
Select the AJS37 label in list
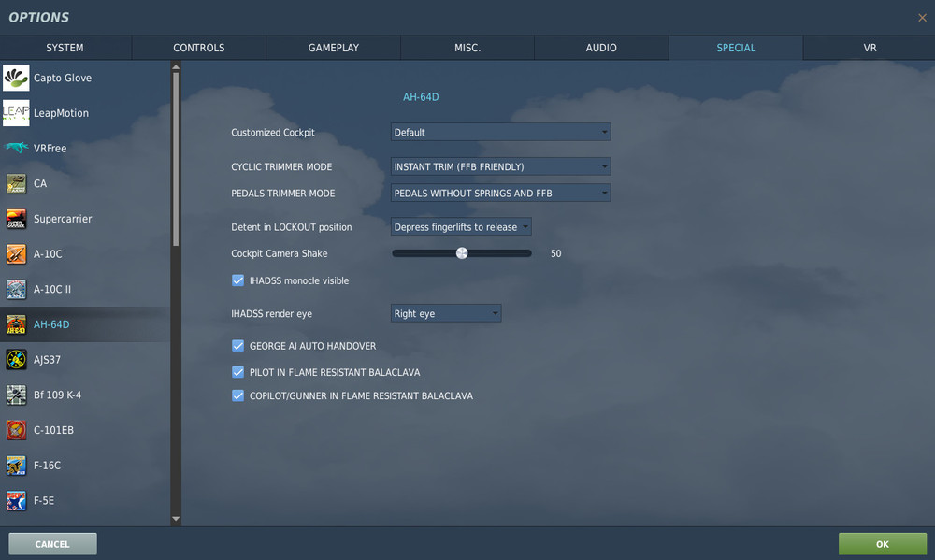[47, 360]
